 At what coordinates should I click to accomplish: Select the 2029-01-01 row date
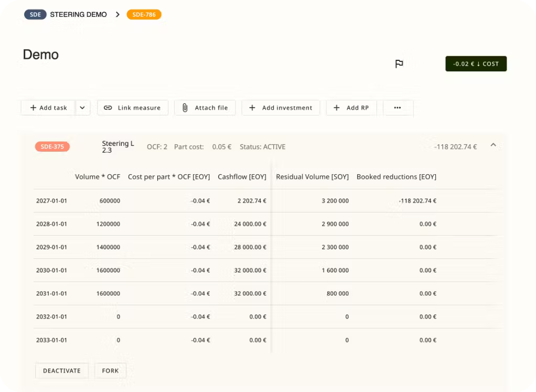pos(51,247)
